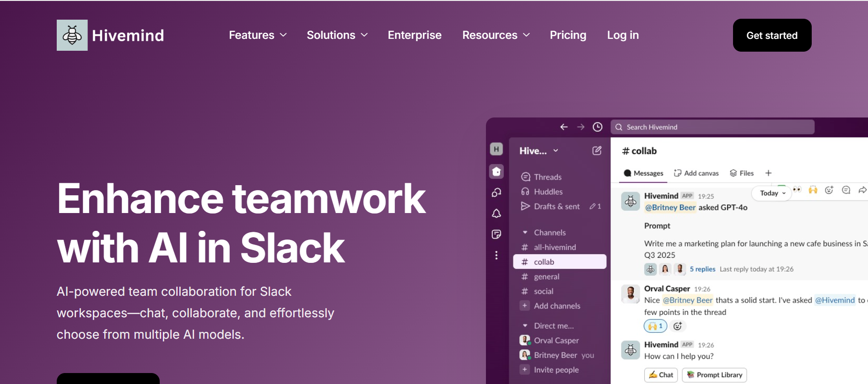Reply in thread via speech bubble icon
868x384 pixels.
click(x=846, y=190)
